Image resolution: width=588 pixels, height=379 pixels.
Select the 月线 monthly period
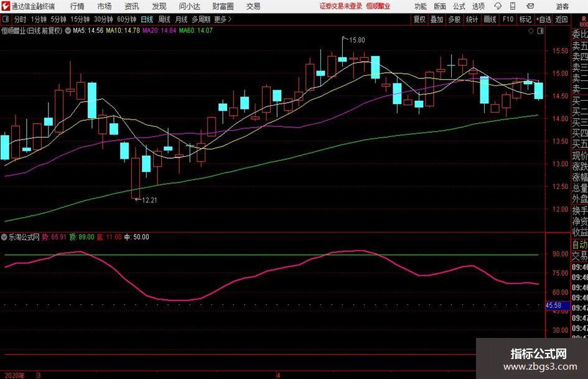(x=181, y=19)
